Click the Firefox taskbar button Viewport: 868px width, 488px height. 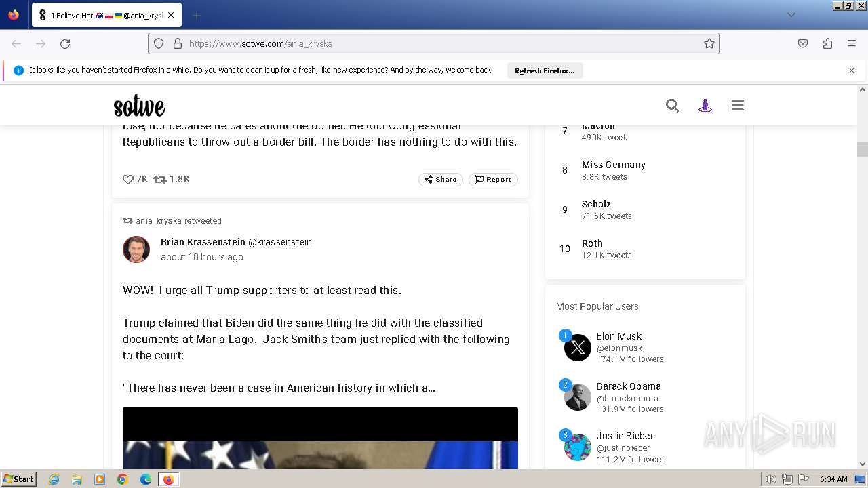pyautogui.click(x=168, y=479)
